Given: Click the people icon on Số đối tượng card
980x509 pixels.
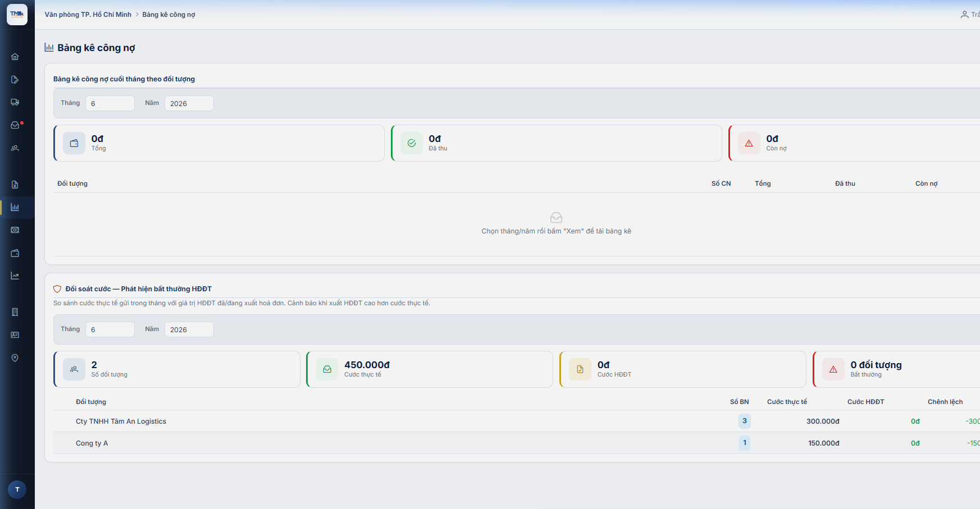Looking at the screenshot, I should click(74, 369).
